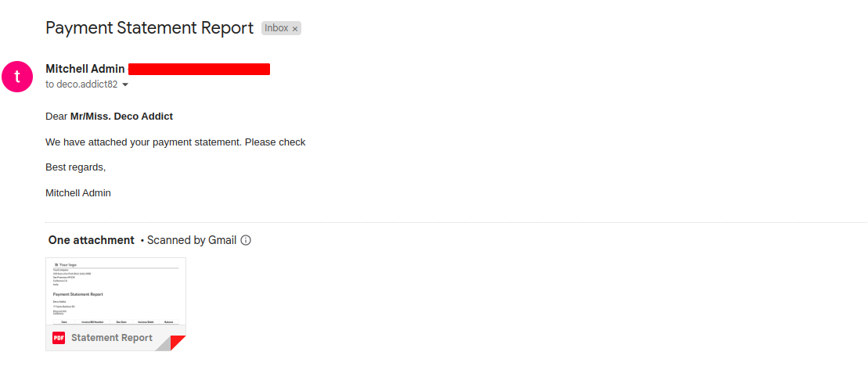Click the "Scanned by Gmail" text

192,240
